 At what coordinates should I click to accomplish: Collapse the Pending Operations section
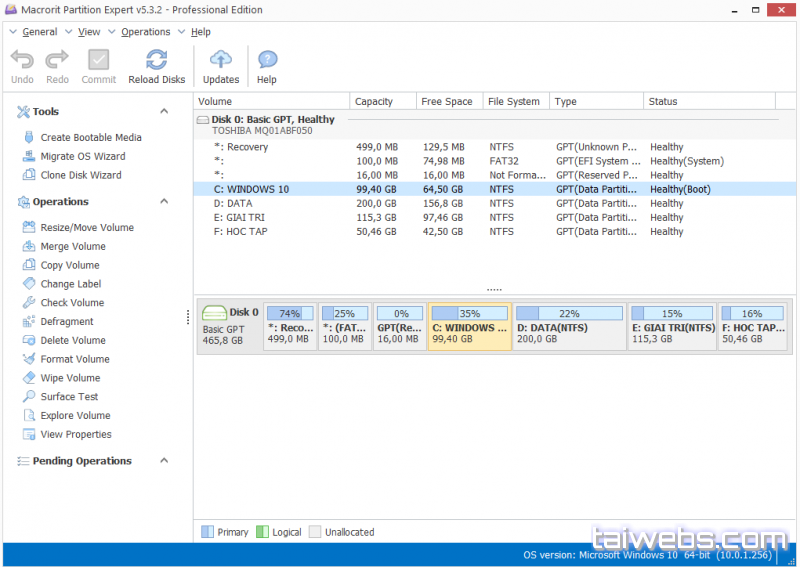point(164,461)
